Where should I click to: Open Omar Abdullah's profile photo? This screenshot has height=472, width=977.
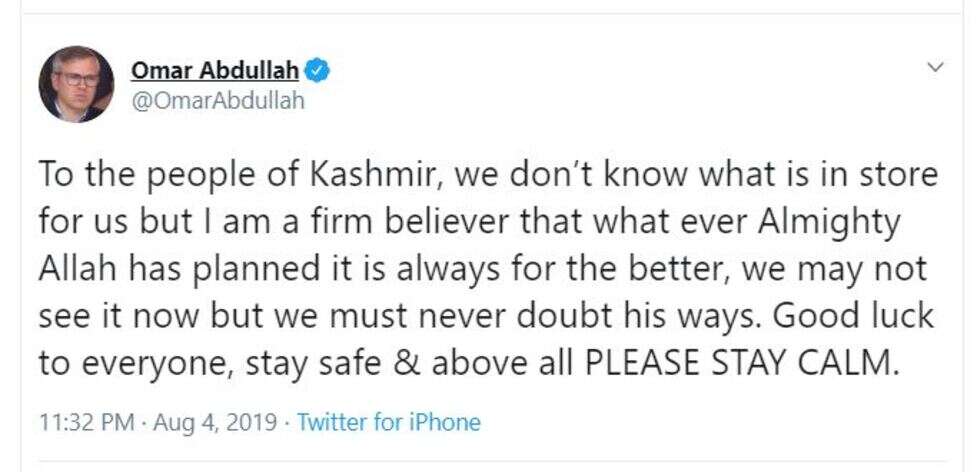coord(76,84)
